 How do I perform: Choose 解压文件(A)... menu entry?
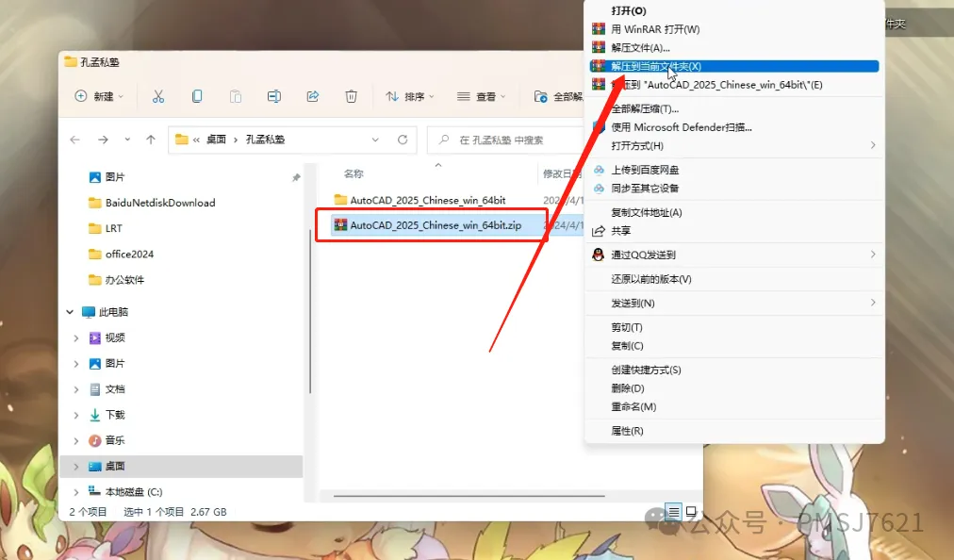click(x=734, y=47)
